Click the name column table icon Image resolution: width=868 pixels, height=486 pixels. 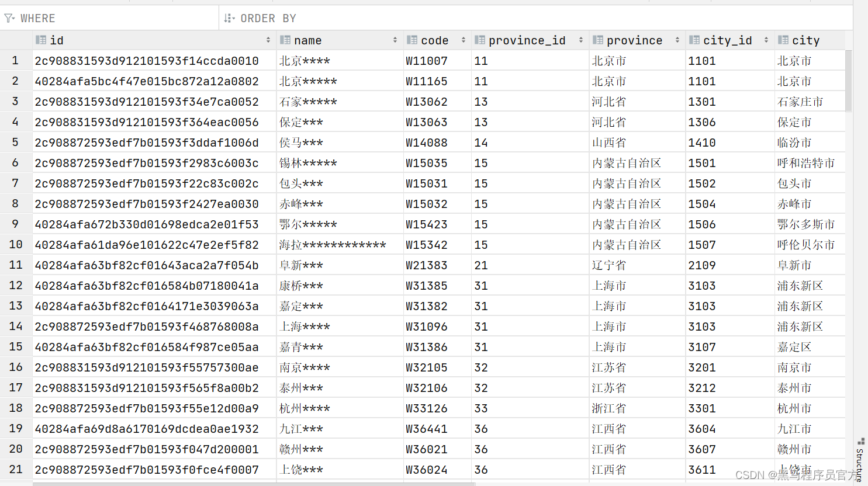pyautogui.click(x=285, y=40)
